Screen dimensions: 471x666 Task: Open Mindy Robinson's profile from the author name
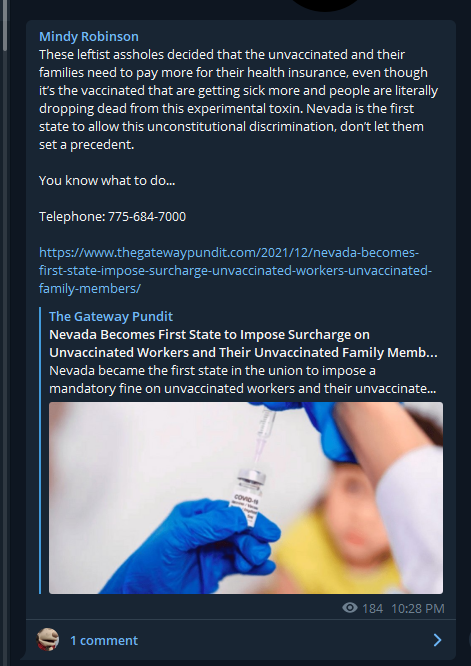click(x=89, y=37)
